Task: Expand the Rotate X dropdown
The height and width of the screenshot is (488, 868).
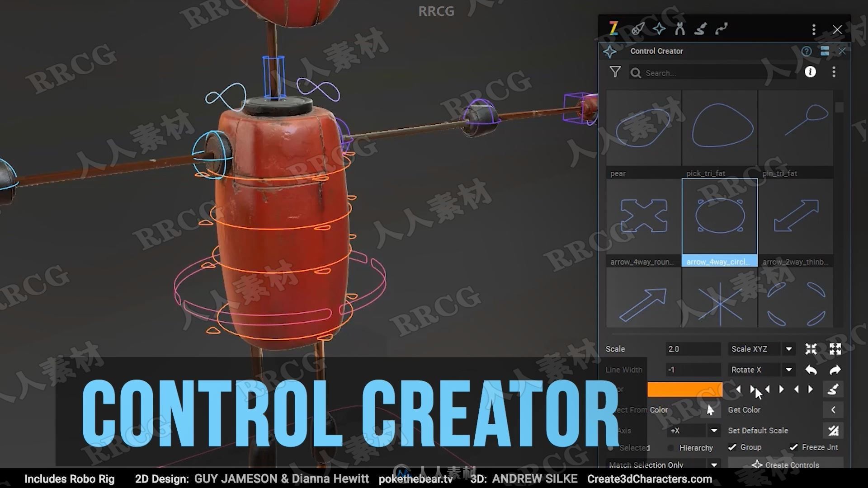Action: click(x=789, y=370)
